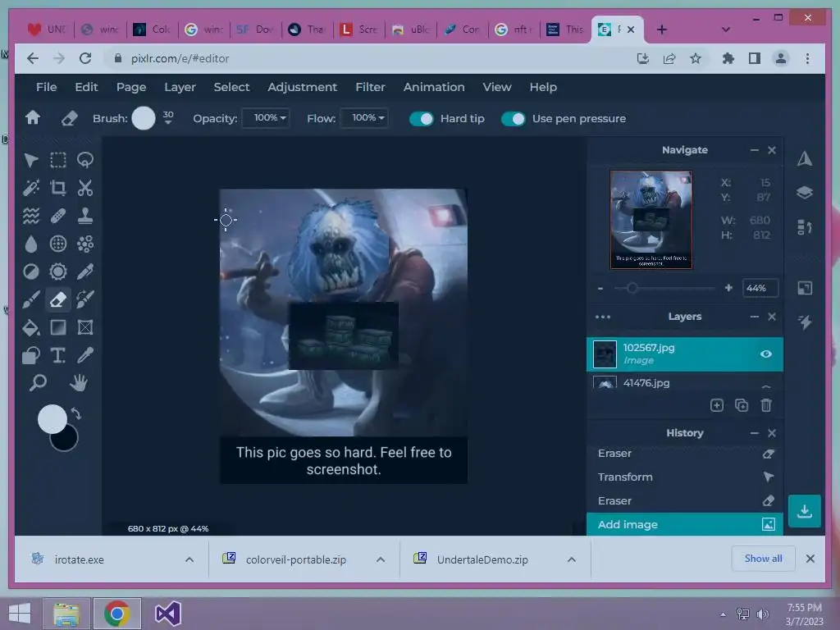Screen dimensions: 840x630
Task: Open Visual Studio from the taskbar
Action: [167, 614]
